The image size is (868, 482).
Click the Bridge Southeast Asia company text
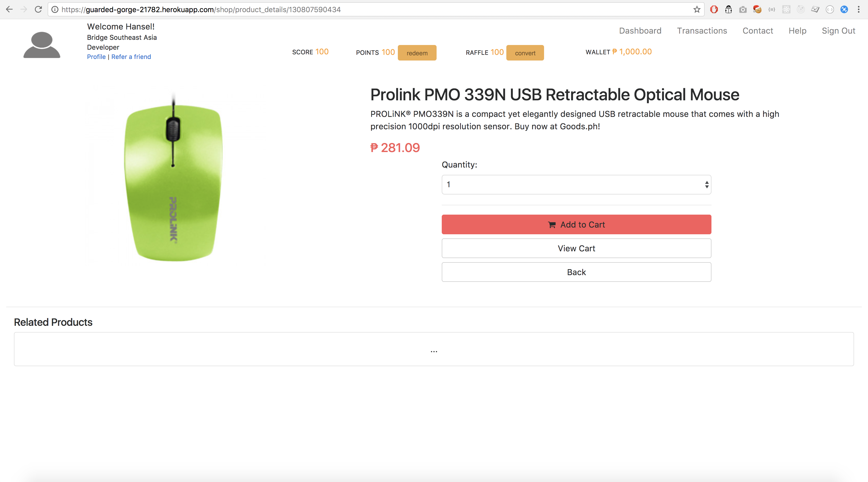(x=122, y=37)
